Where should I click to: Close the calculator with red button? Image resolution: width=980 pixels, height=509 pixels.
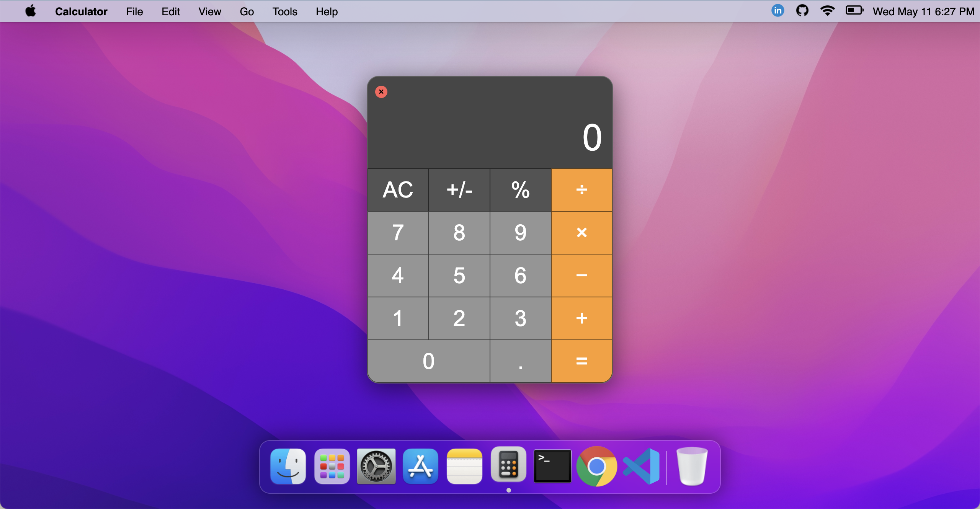pos(381,92)
